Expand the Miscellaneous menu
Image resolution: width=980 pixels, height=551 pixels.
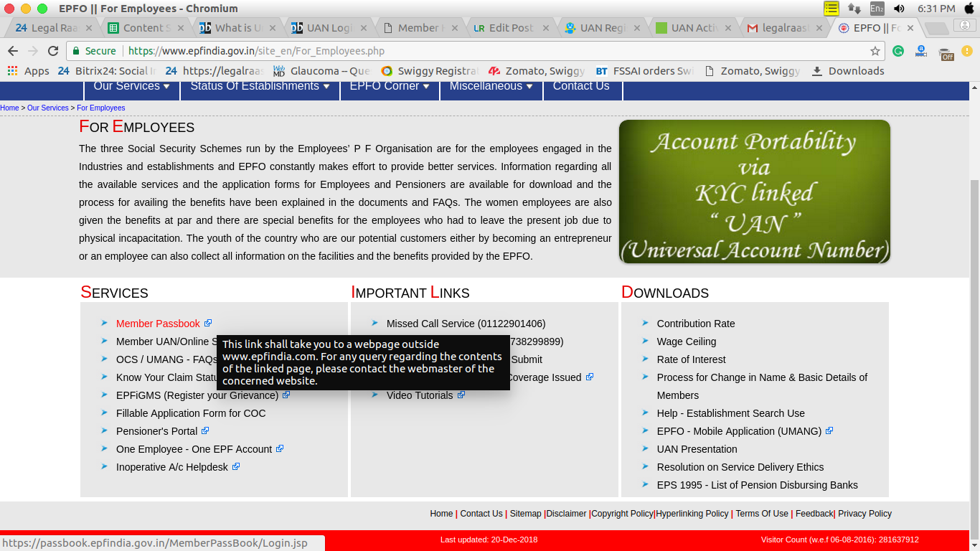(x=491, y=86)
